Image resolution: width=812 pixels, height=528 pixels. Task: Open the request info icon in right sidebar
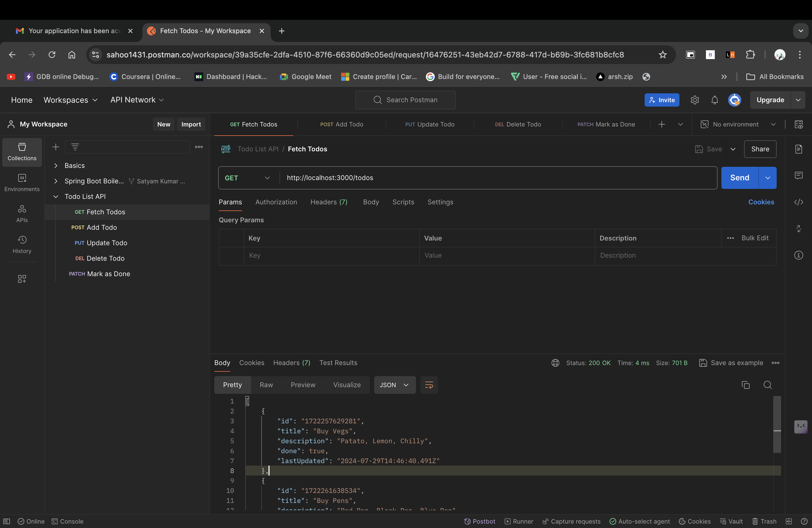point(798,255)
